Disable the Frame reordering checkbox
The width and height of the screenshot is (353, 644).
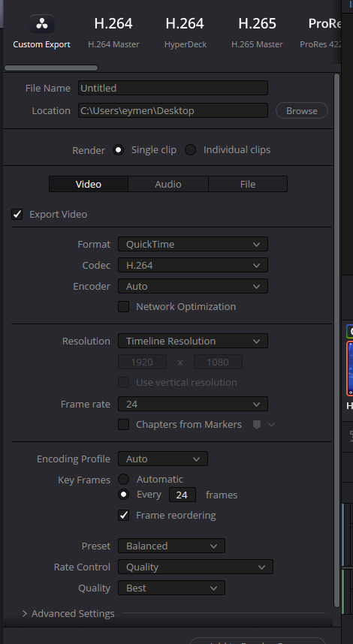pos(124,515)
